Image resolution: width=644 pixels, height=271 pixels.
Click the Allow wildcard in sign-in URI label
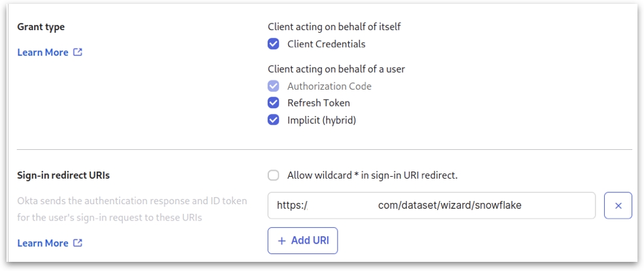tap(372, 175)
